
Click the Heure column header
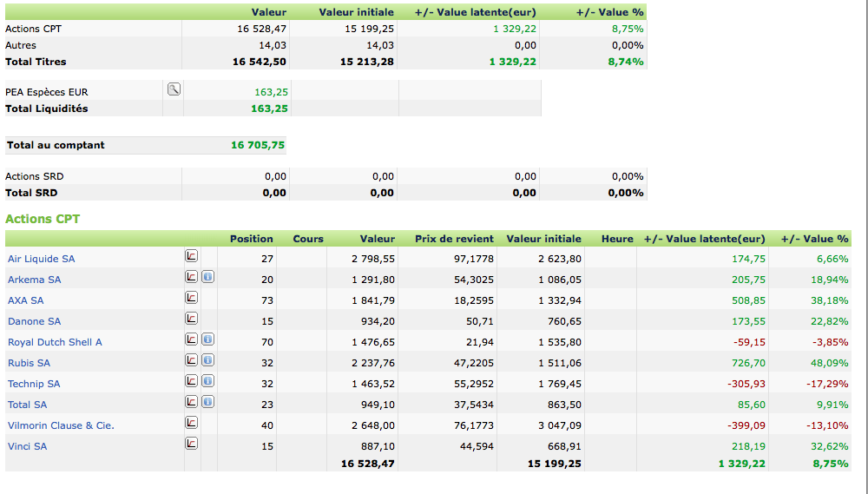617,239
